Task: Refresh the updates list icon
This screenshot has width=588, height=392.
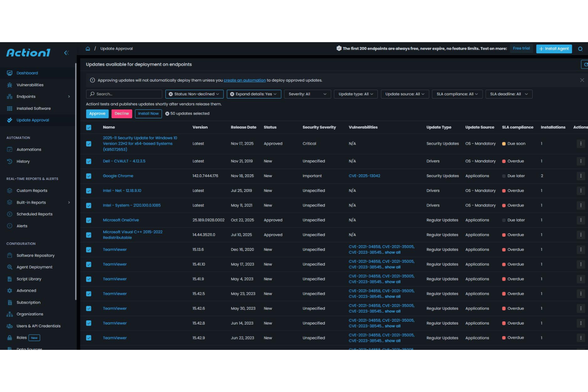Action: tap(585, 64)
